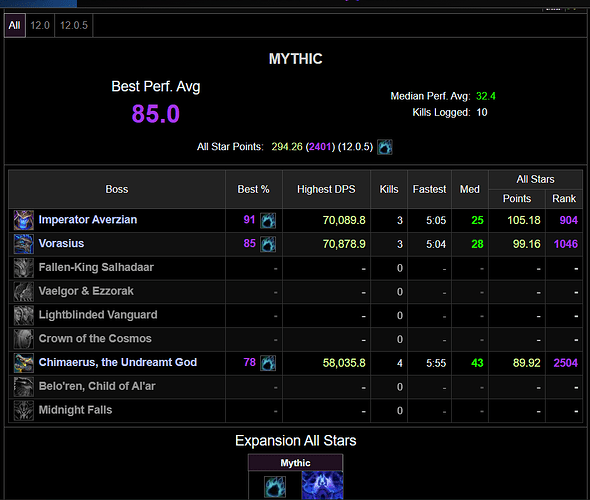The image size is (590, 500).
Task: Open the raid zone thumbnail under Mythic
Action: [x=322, y=485]
